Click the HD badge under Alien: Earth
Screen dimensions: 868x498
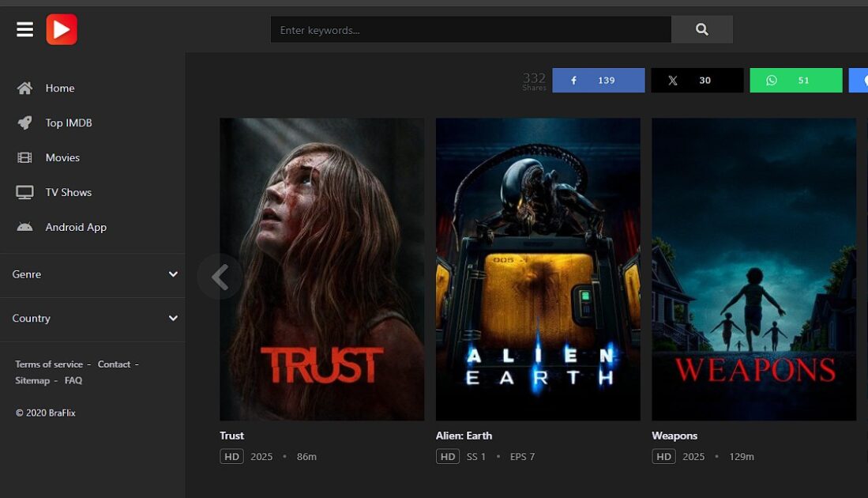[447, 456]
